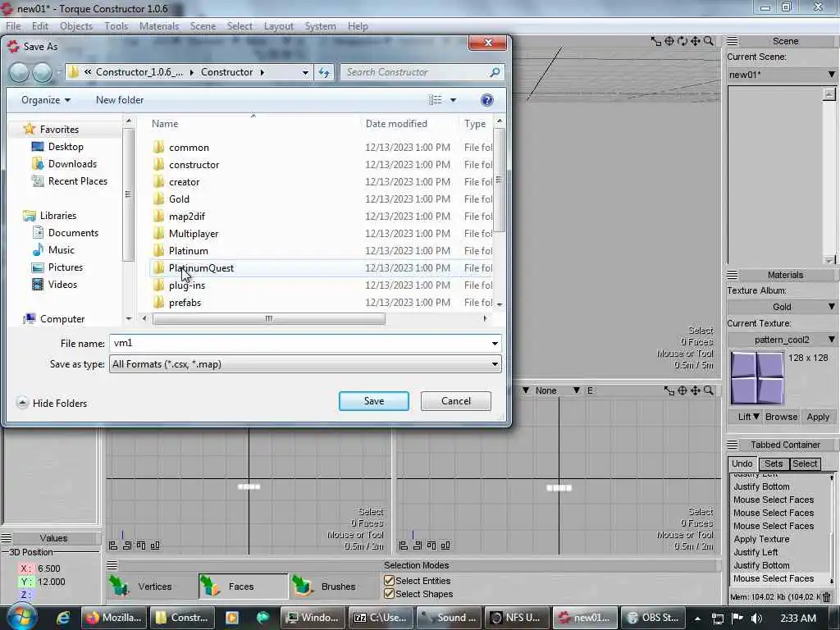This screenshot has width=840, height=630.
Task: Click the Back arrow in Save As dialog
Action: [20, 72]
